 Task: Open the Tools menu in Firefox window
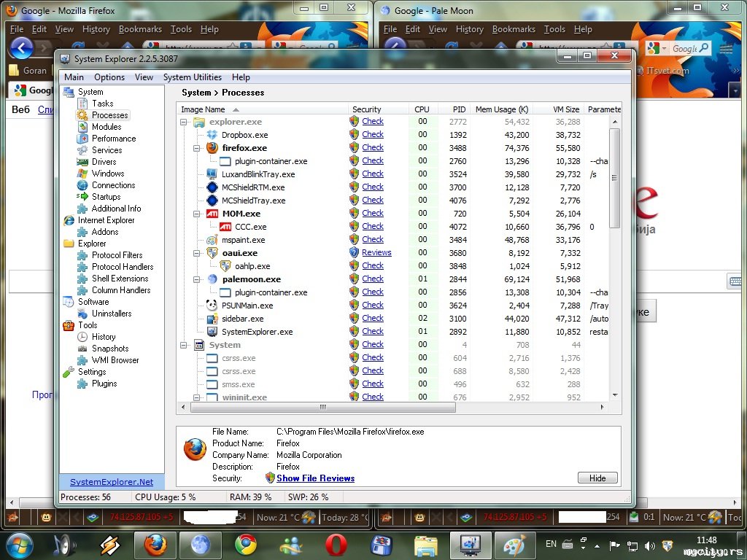point(181,29)
